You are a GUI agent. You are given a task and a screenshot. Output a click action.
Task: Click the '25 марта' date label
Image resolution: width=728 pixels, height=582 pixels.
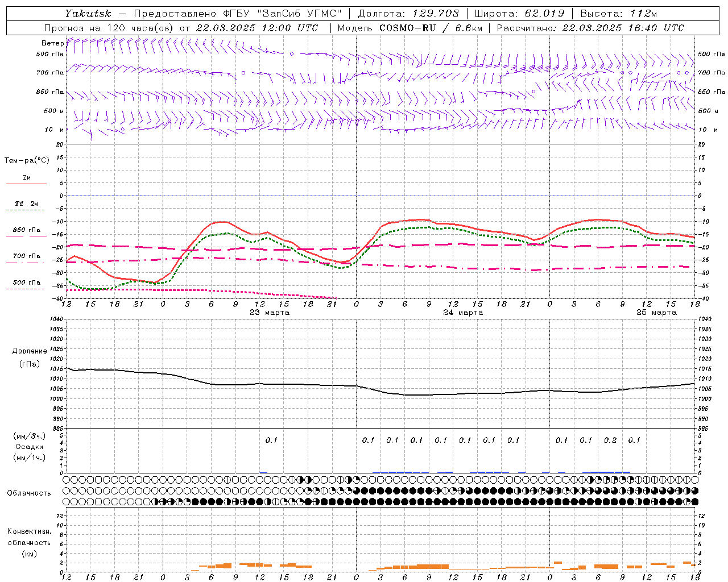(x=656, y=313)
